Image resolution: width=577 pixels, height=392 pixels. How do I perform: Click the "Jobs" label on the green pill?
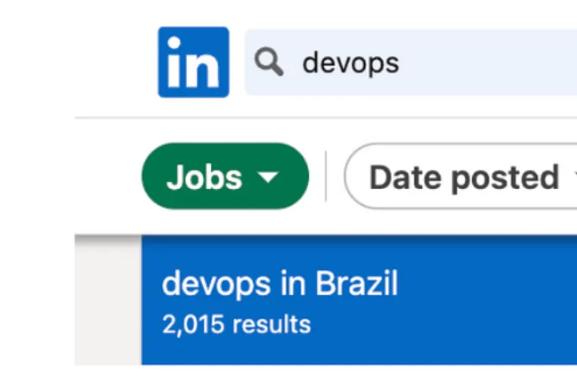(204, 177)
